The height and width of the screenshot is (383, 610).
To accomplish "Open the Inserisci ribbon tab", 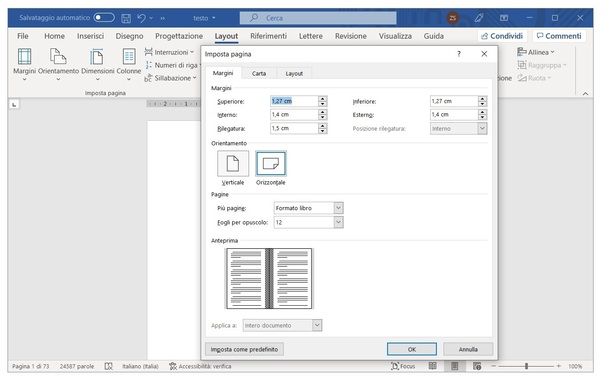I will [90, 36].
